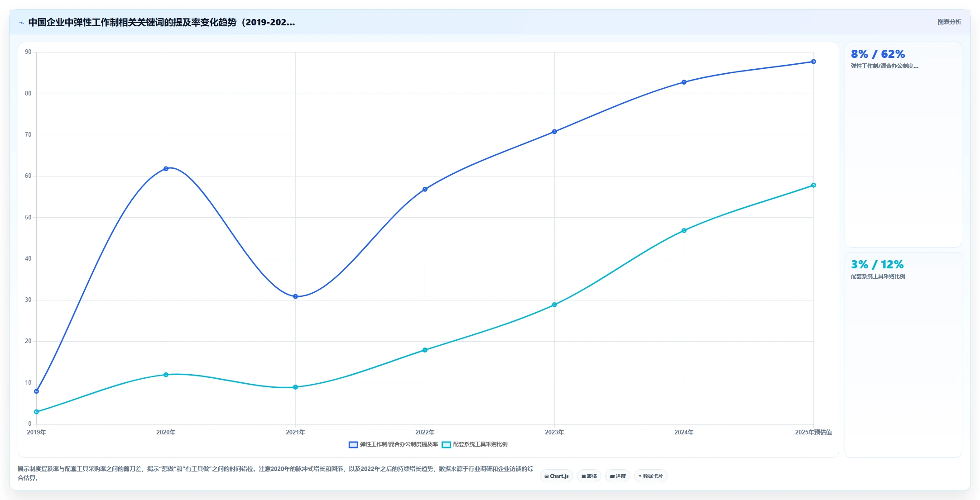Click teal line data point at 2024年
This screenshot has height=500, width=980.
(684, 230)
